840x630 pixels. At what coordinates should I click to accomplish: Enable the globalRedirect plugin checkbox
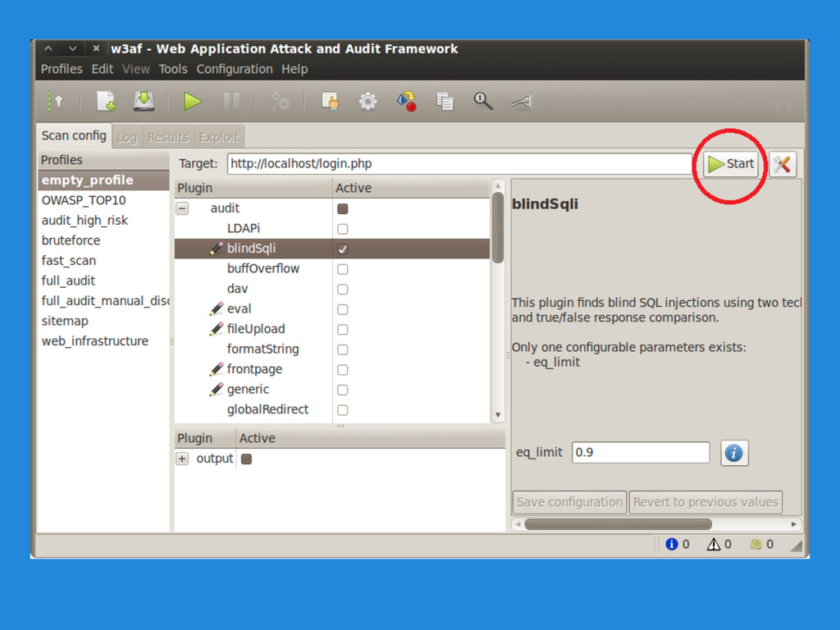[343, 410]
